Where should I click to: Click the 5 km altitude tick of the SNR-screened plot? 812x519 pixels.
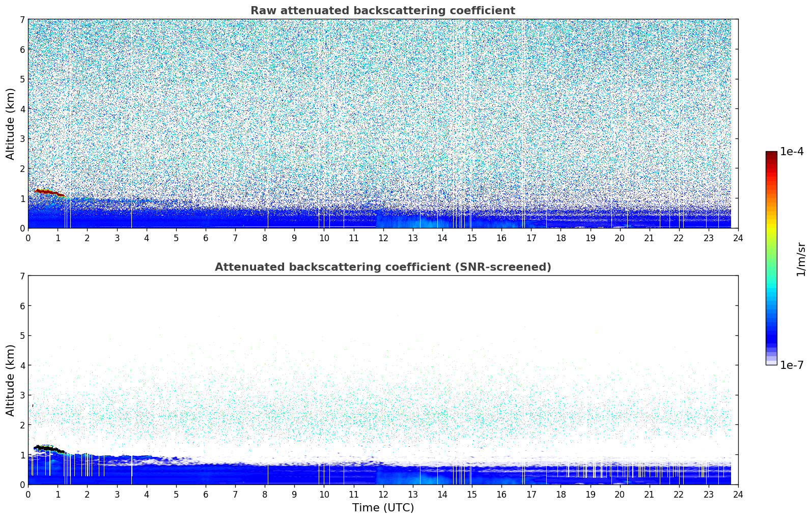(x=22, y=336)
